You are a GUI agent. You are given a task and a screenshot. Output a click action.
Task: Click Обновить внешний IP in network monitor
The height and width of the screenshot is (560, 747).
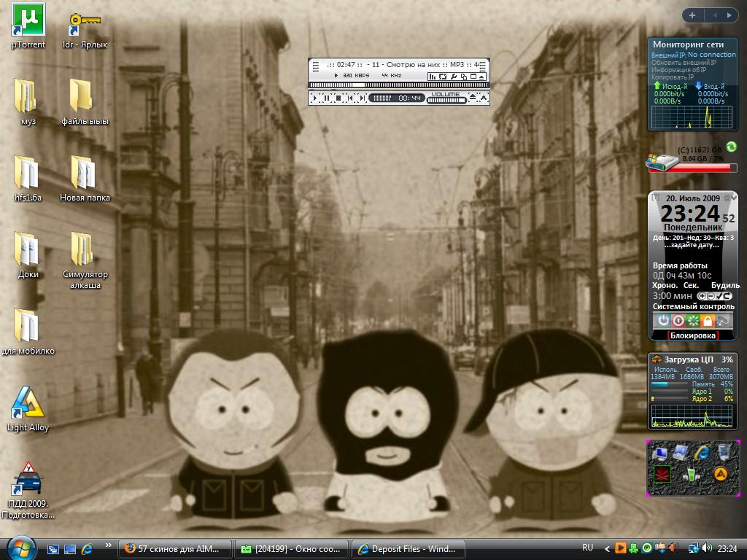click(684, 63)
